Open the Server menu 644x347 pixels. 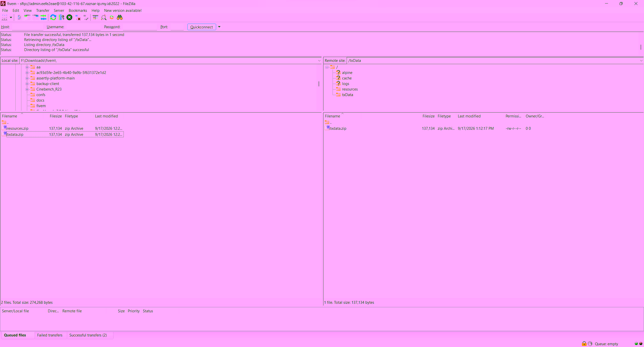point(59,10)
